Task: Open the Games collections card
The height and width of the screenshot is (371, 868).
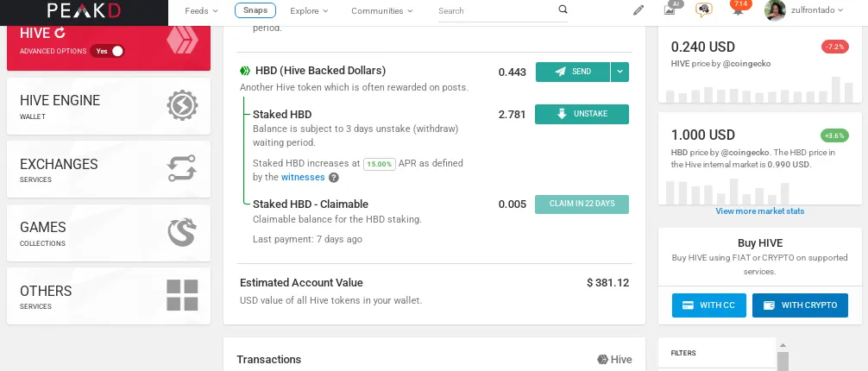Action: [x=109, y=233]
